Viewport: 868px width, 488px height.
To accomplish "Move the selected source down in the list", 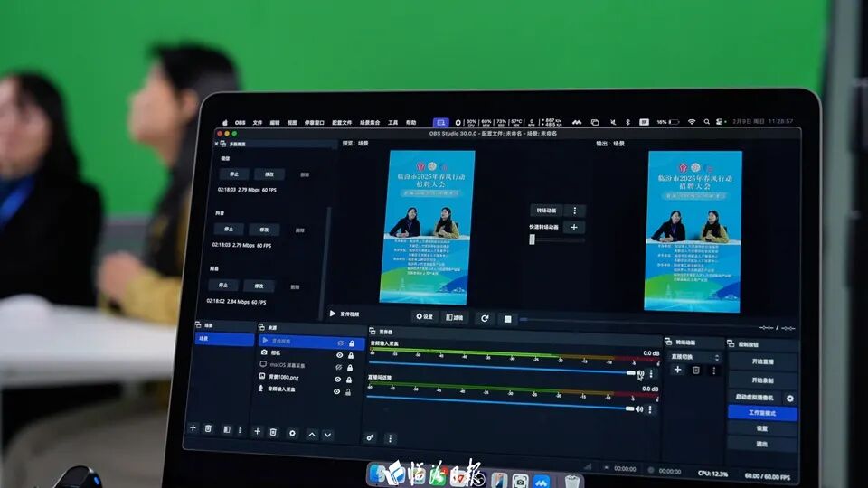I will coord(327,434).
